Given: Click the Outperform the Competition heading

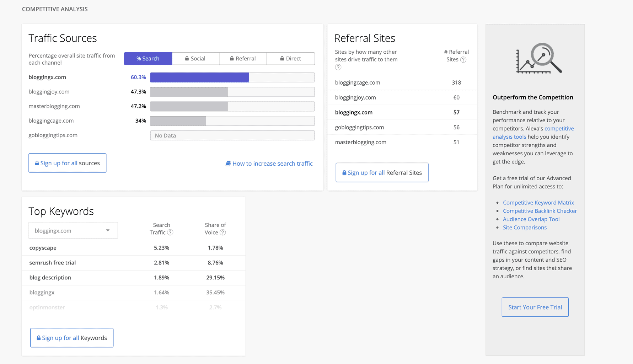Looking at the screenshot, I should (x=533, y=97).
